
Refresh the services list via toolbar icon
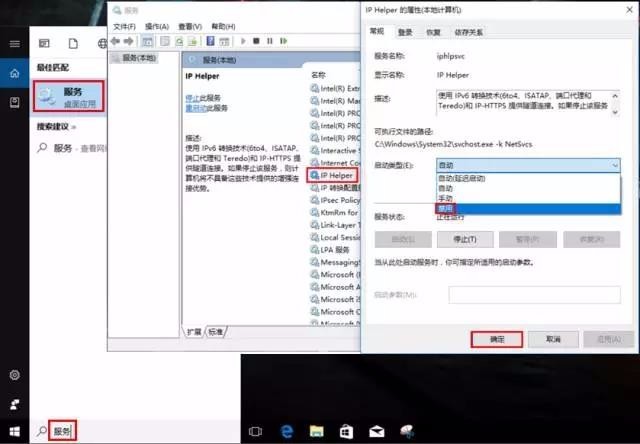(x=179, y=41)
